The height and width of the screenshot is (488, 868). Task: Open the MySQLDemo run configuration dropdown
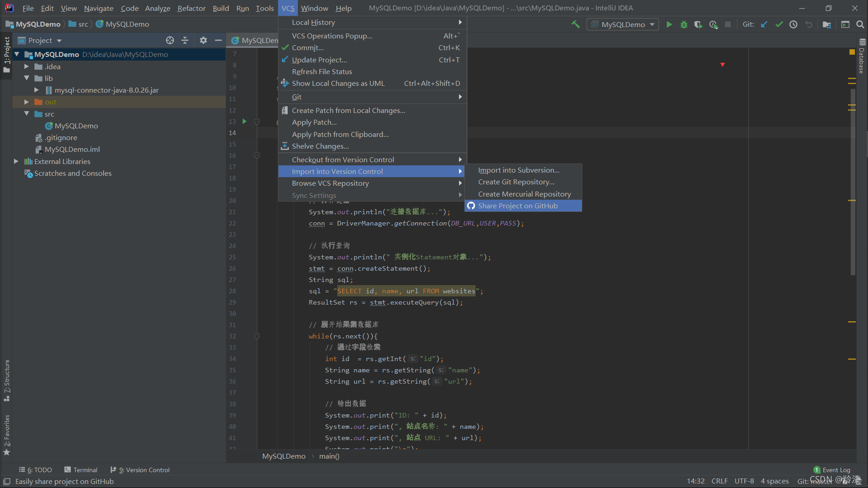(623, 24)
